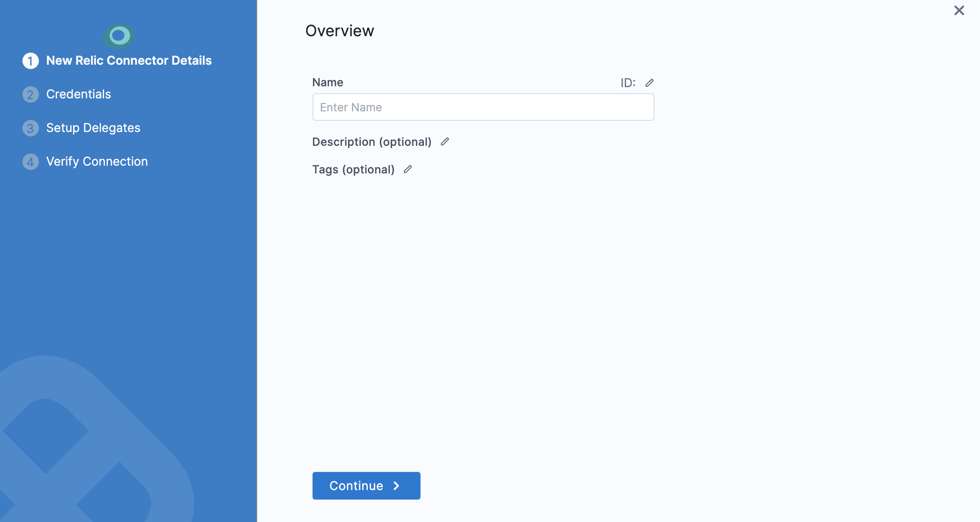Image resolution: width=980 pixels, height=522 pixels.
Task: Focus the Enter Name input field
Action: pyautogui.click(x=483, y=107)
